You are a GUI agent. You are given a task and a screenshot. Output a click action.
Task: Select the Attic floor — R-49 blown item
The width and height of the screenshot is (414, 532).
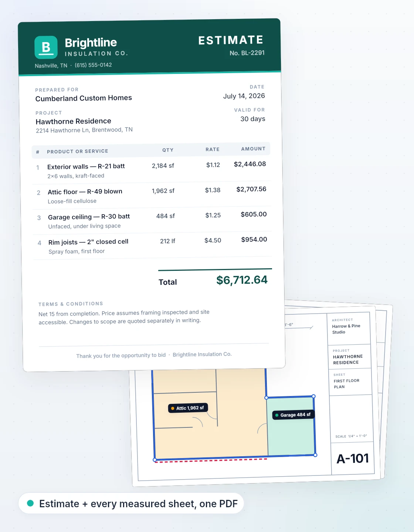[x=85, y=192]
